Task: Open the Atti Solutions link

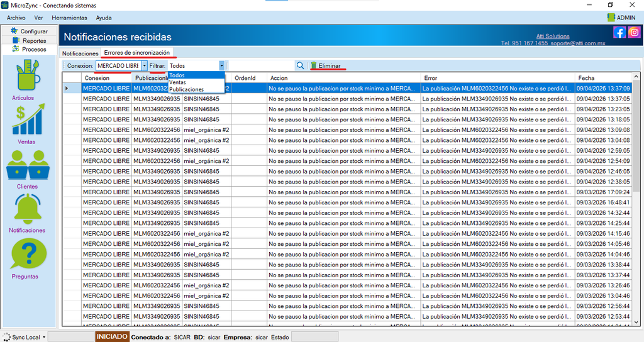Action: coord(553,36)
